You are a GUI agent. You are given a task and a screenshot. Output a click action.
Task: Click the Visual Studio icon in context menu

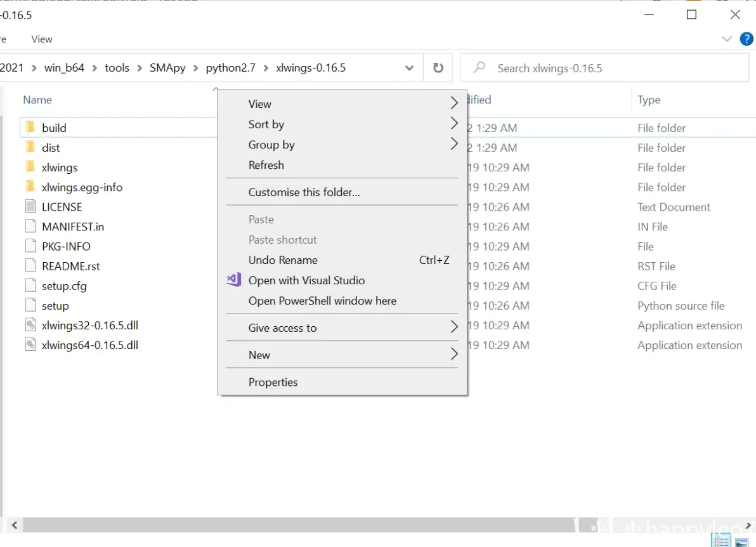pyautogui.click(x=234, y=280)
